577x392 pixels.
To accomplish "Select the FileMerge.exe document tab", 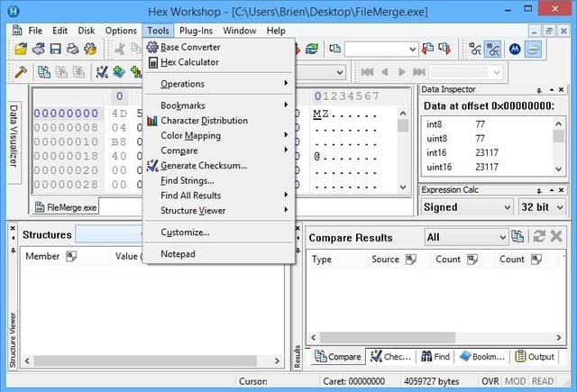I will pyautogui.click(x=66, y=208).
